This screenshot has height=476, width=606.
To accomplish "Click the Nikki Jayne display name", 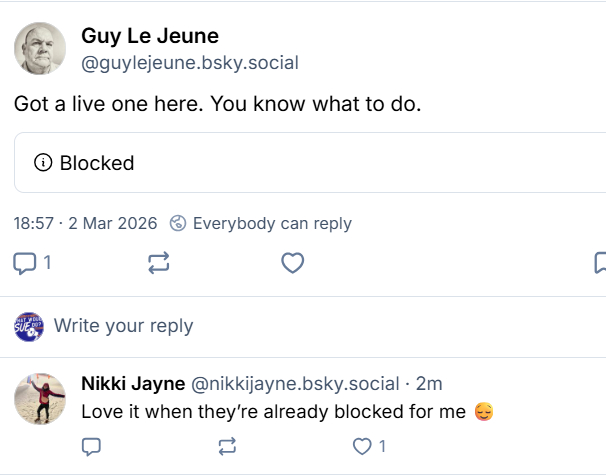I will pyautogui.click(x=132, y=384).
